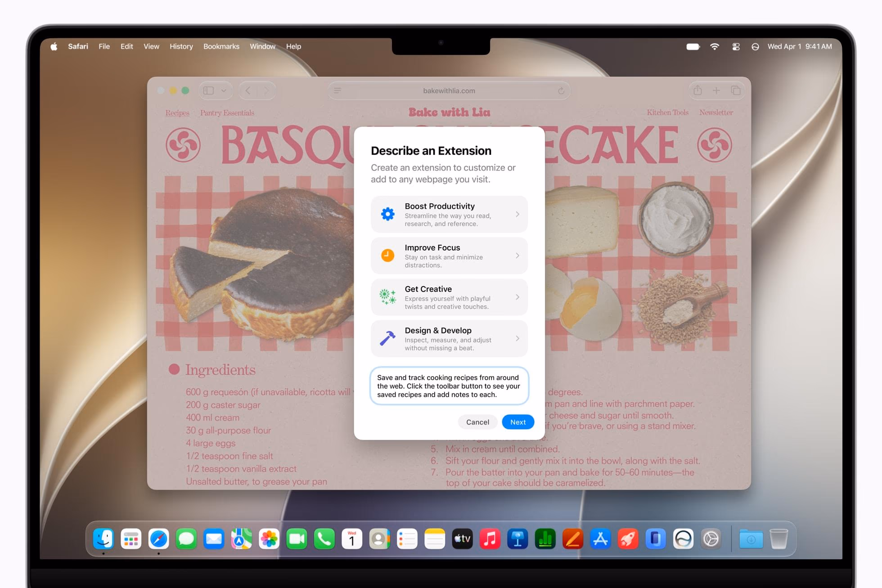Click the reader icon in address bar
The width and height of the screenshot is (882, 588).
(x=337, y=90)
